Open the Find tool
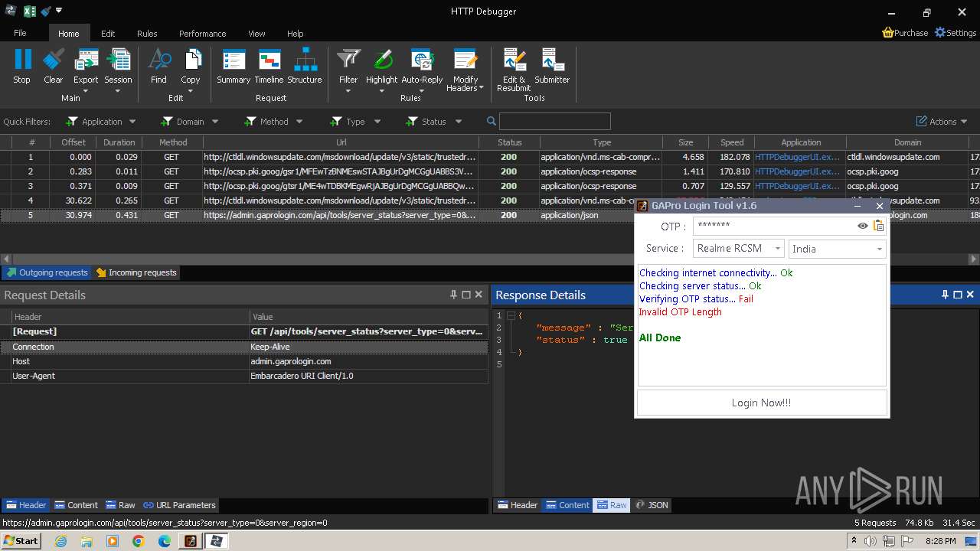Image resolution: width=980 pixels, height=551 pixels. (x=158, y=66)
